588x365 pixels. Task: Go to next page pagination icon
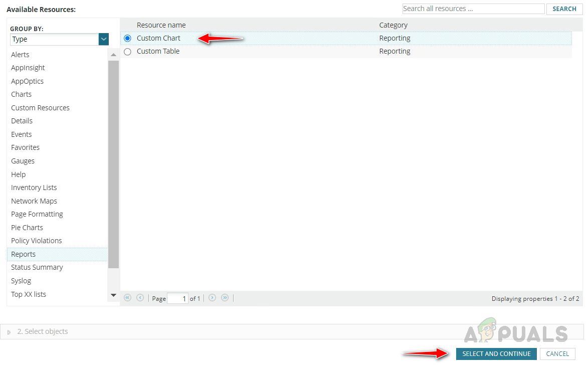click(212, 298)
